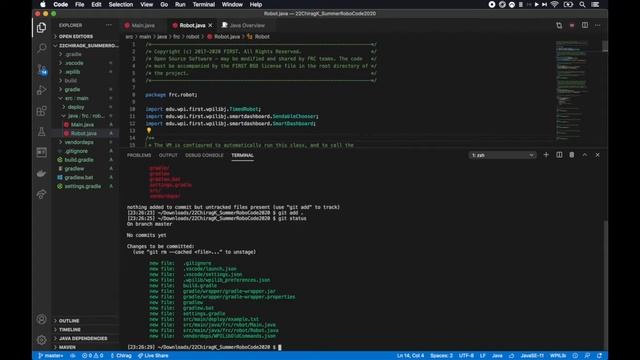Open the Manage gear in activity bar
The height and width of the screenshot is (360, 640).
[x=41, y=340]
